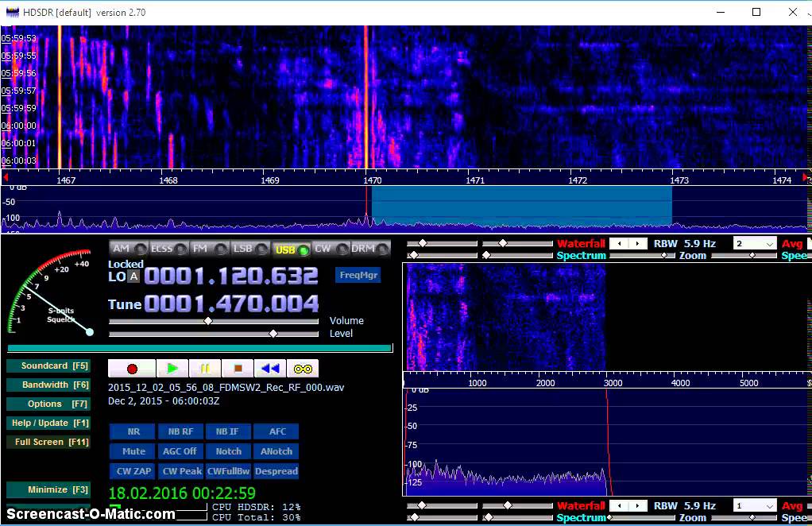
Task: Open lower RBW zoom dropdown showing 1
Action: pyautogui.click(x=755, y=505)
